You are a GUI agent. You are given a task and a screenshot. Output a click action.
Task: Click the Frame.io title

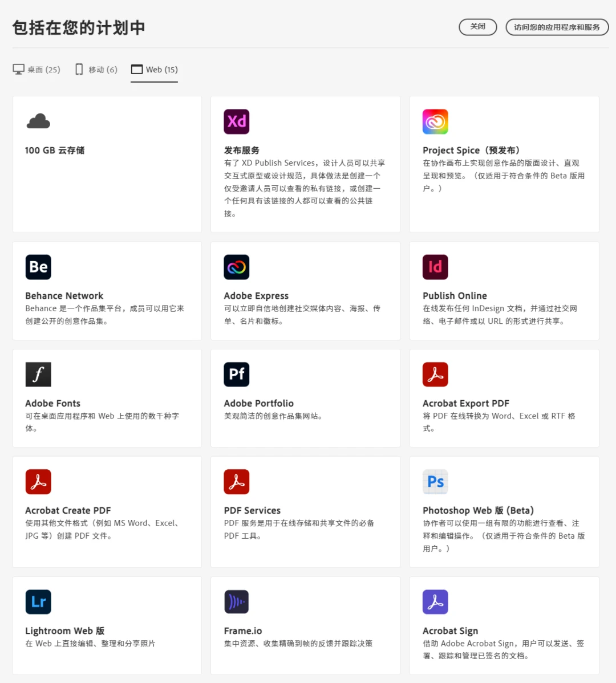click(x=243, y=631)
